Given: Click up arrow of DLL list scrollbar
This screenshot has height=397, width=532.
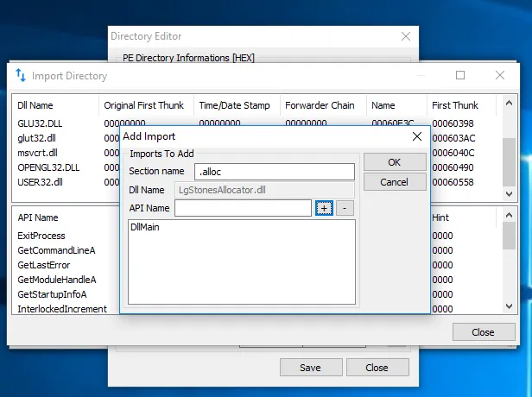Looking at the screenshot, I should (509, 103).
